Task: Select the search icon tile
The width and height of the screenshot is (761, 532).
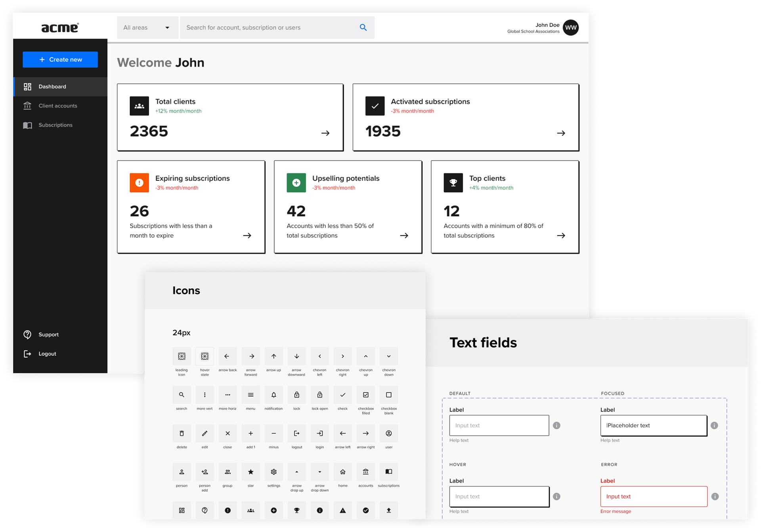Action: pyautogui.click(x=182, y=395)
